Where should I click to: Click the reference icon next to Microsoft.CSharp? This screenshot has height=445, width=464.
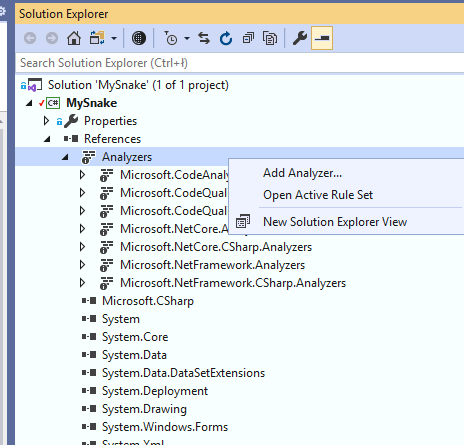89,301
